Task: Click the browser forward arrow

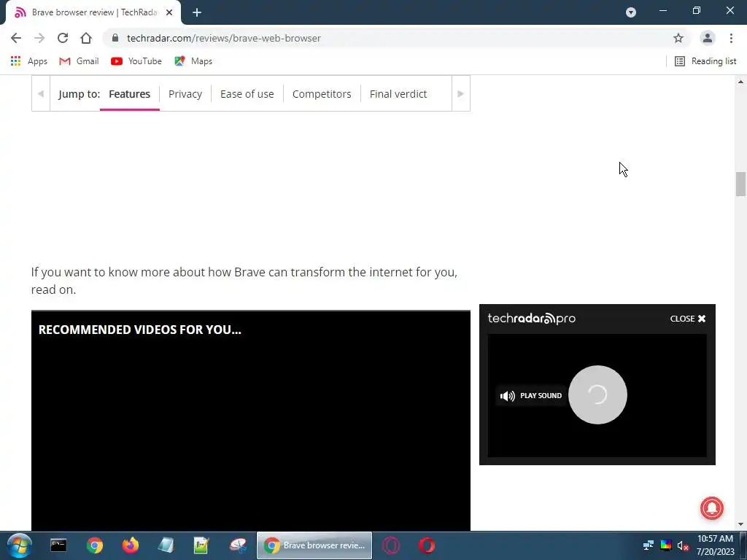Action: pos(39,38)
